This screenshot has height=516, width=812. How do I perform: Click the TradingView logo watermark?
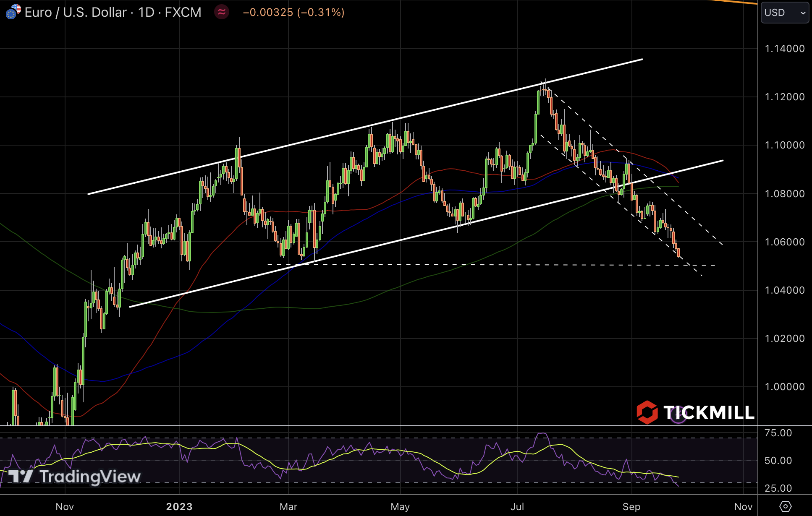(75, 477)
